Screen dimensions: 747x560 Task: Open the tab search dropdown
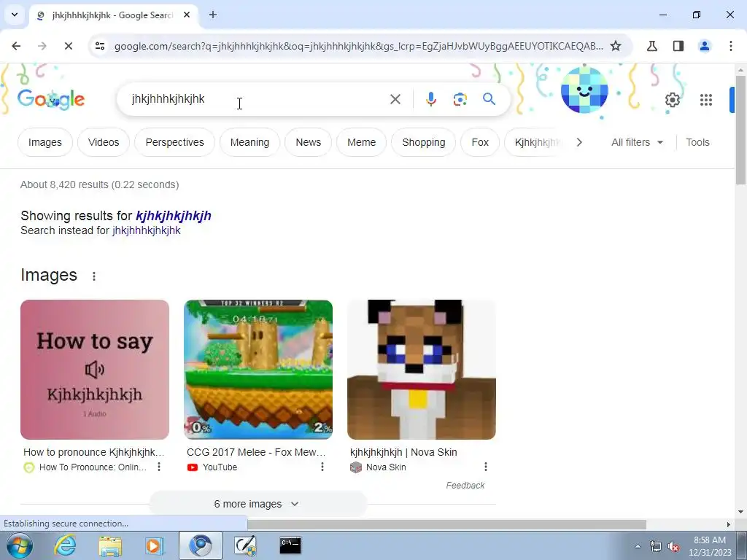(15, 15)
